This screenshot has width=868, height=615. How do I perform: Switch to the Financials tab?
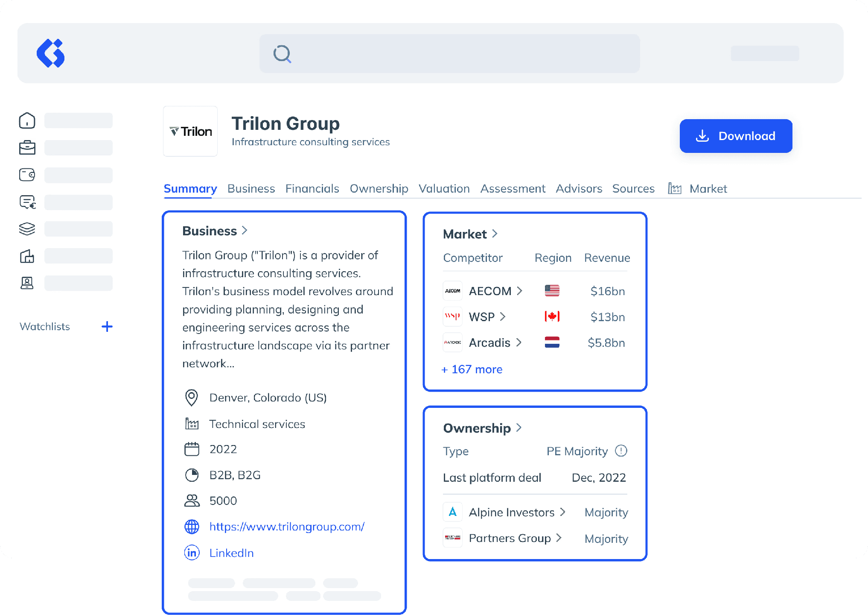[312, 189]
